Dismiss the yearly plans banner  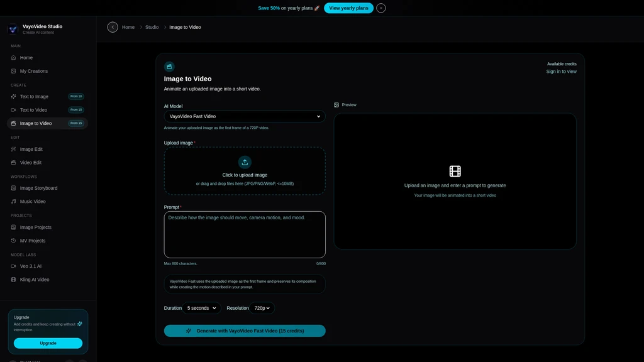380,8
